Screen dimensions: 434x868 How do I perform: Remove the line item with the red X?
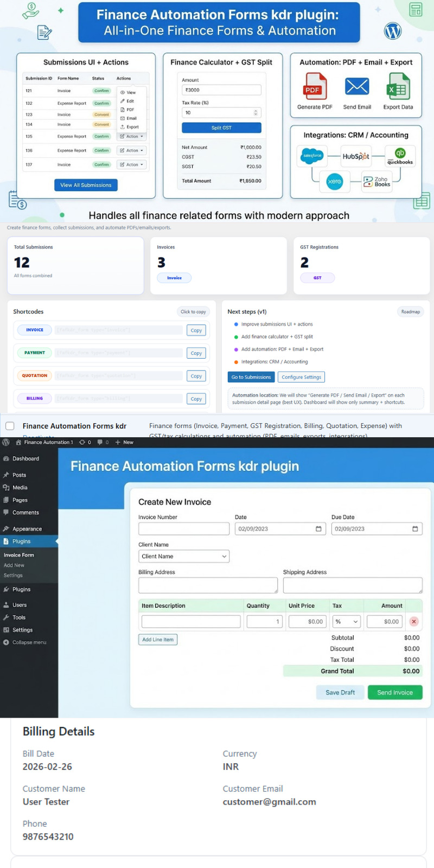tap(414, 622)
